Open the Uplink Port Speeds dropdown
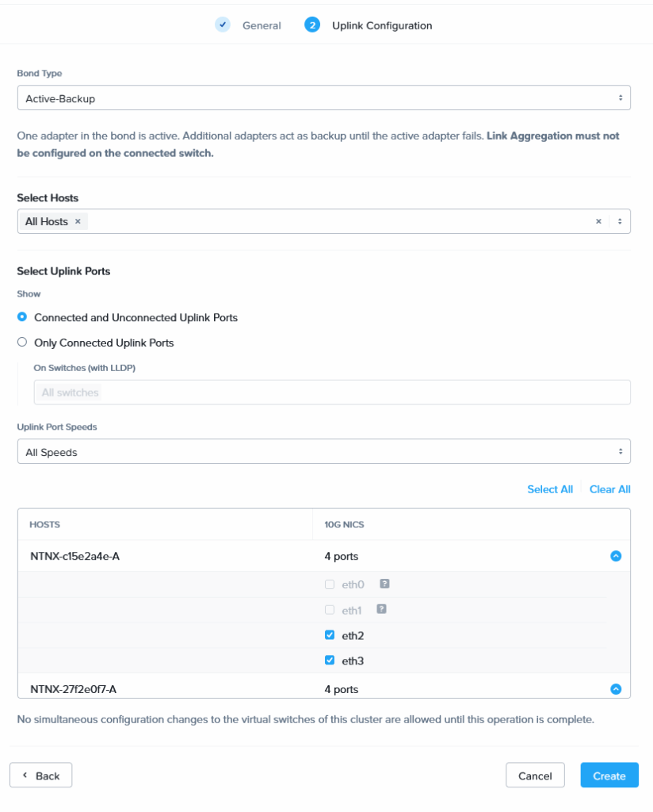 (323, 452)
